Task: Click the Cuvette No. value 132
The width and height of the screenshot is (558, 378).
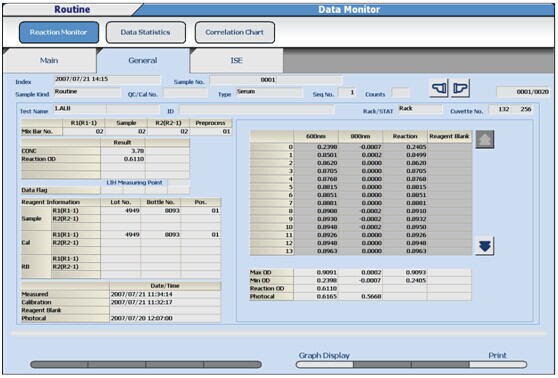Action: point(500,109)
